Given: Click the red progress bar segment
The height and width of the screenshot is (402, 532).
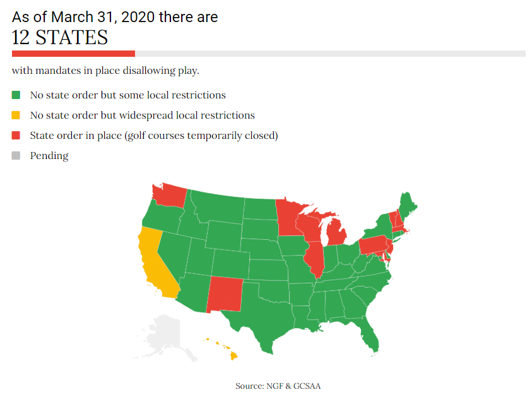Looking at the screenshot, I should point(73,54).
